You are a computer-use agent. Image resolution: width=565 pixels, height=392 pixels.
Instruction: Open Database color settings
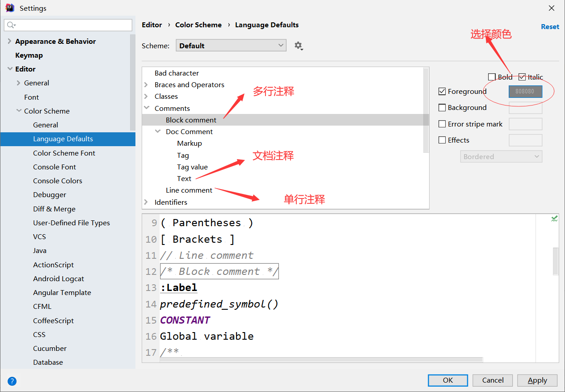48,362
